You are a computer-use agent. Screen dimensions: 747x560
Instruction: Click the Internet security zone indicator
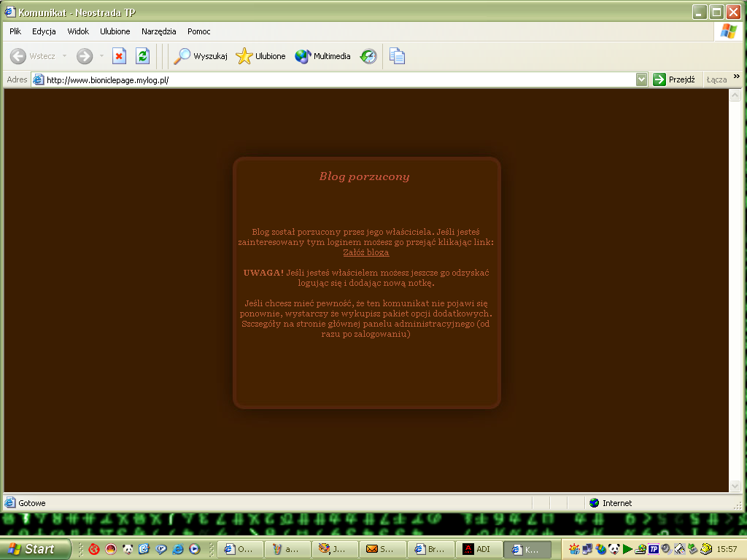pos(611,503)
